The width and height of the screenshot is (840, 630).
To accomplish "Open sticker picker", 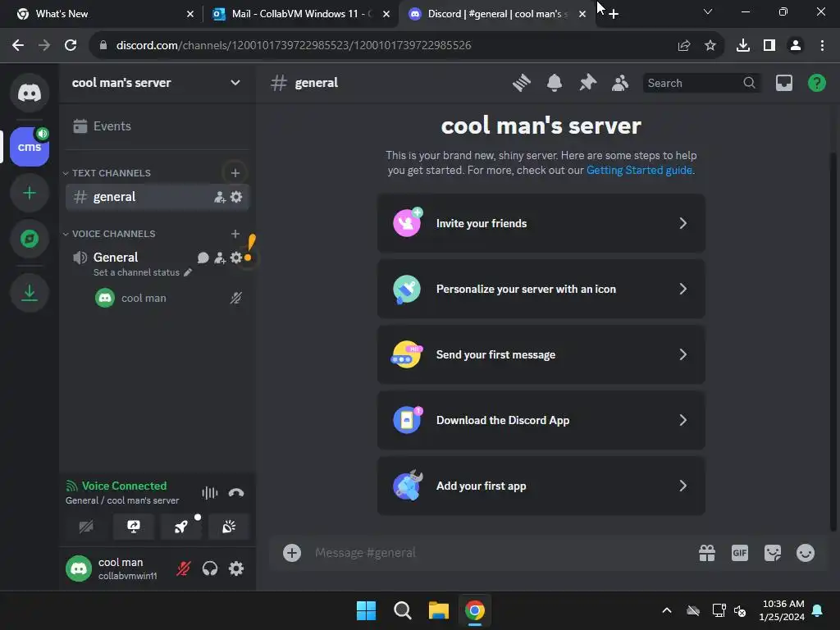I will point(773,553).
